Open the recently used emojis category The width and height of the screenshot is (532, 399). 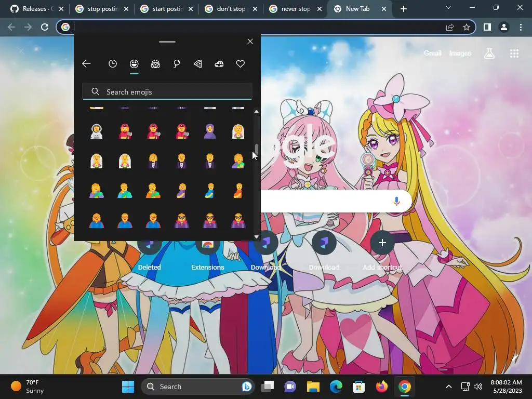point(113,64)
